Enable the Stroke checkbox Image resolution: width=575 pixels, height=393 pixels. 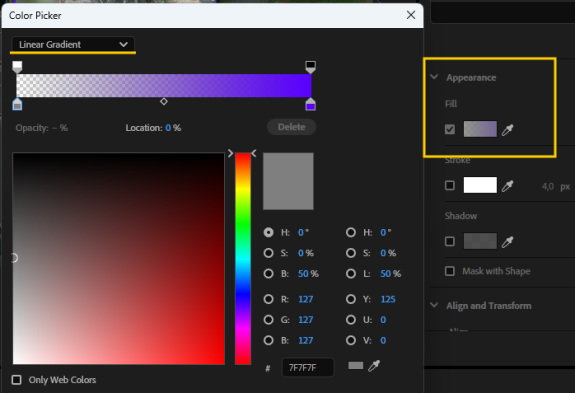[x=450, y=186]
